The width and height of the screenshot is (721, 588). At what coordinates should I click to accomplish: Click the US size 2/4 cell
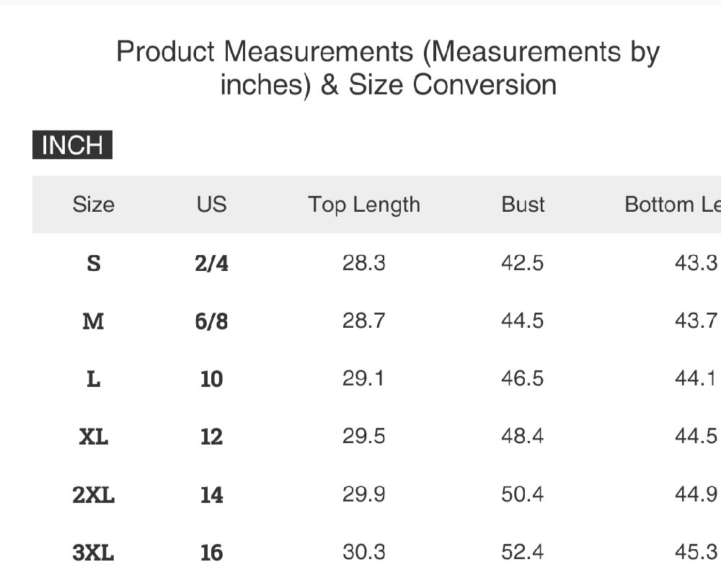coord(211,264)
